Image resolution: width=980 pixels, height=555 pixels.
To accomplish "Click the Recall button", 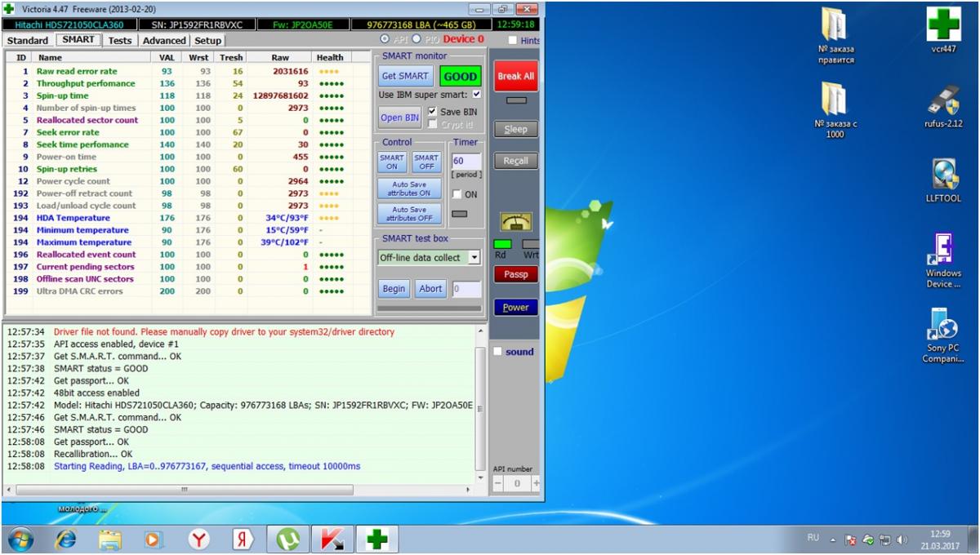I will pos(516,161).
